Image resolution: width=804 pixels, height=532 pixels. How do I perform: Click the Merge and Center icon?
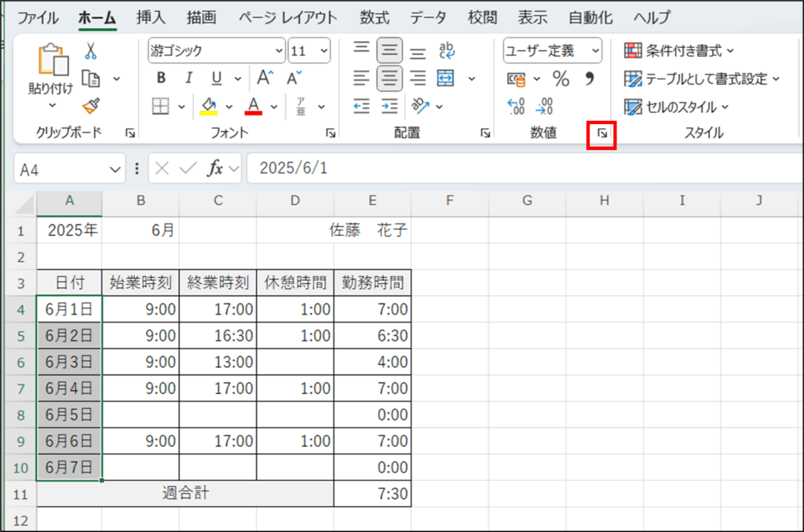pos(446,78)
